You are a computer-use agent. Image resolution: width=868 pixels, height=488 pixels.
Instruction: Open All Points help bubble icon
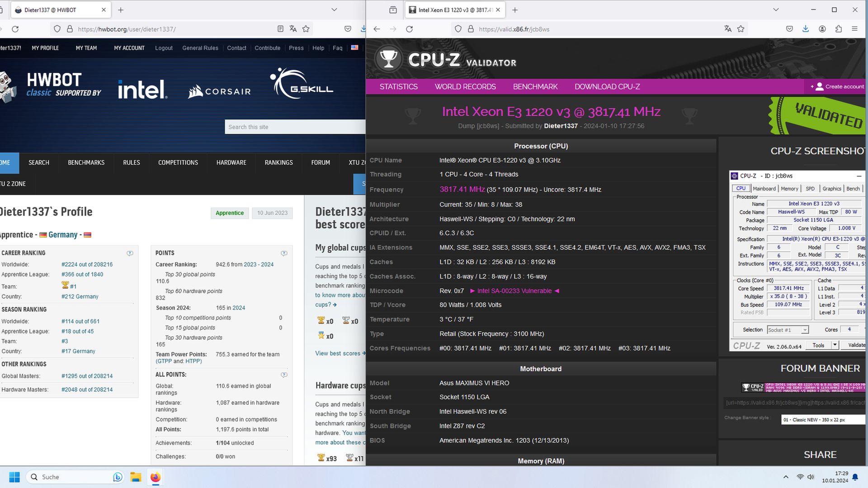click(x=284, y=375)
